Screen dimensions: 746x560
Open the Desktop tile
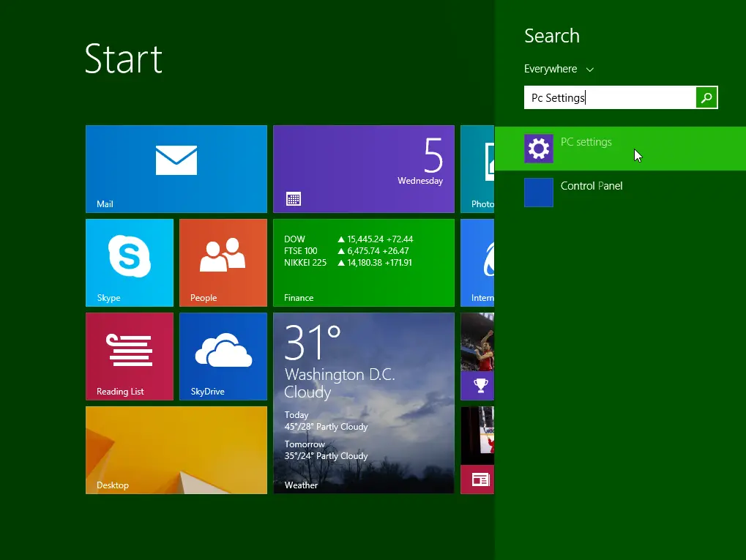(x=176, y=450)
